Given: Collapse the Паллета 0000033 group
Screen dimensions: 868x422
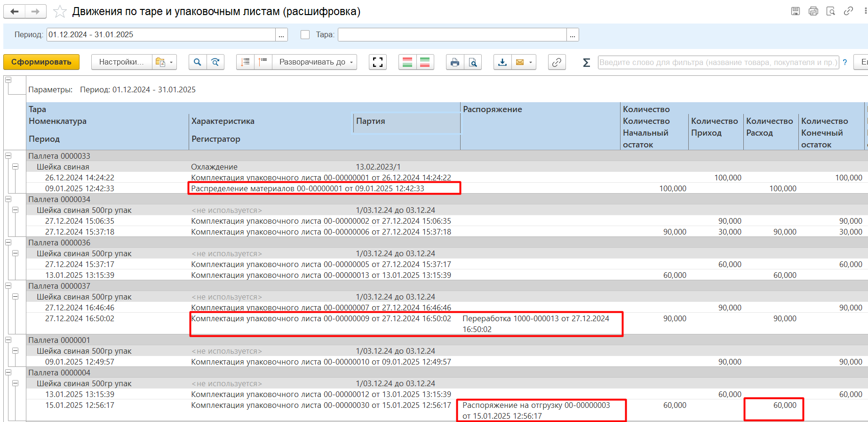Looking at the screenshot, I should [x=8, y=156].
